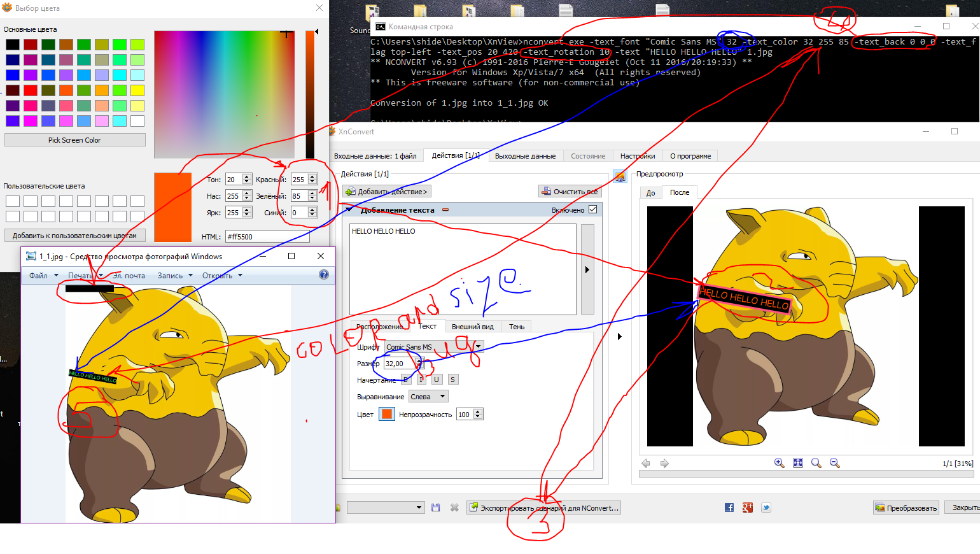Go to the next preview image arrow
The height and width of the screenshot is (554, 980).
pos(664,463)
